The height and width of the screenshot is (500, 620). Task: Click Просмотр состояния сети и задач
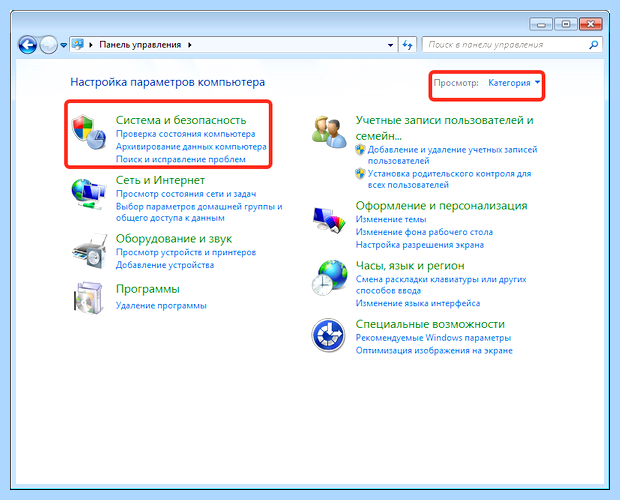[186, 194]
